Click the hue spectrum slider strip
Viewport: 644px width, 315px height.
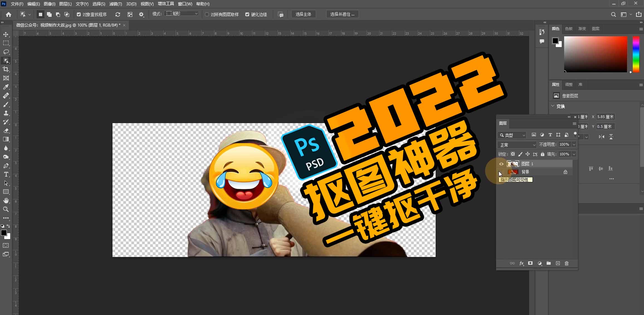[x=636, y=54]
